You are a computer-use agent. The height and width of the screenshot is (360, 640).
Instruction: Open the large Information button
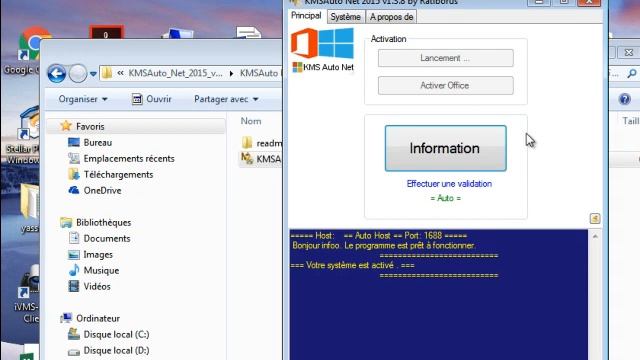point(445,148)
